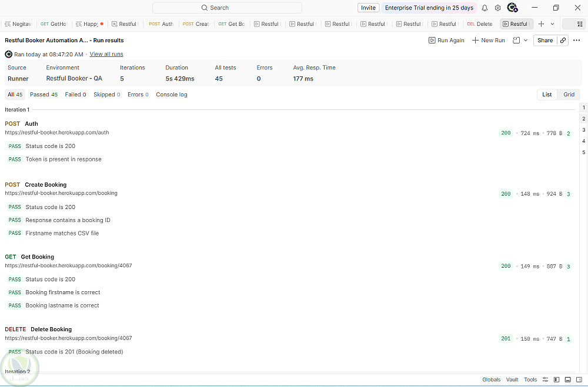The height and width of the screenshot is (387, 588).
Task: Open Globals in status bar
Action: [491, 379]
